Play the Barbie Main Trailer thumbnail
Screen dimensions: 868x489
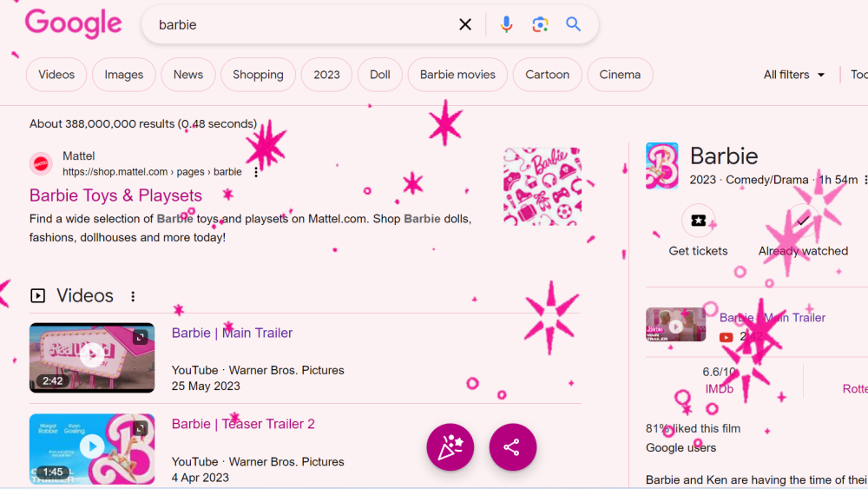click(92, 358)
